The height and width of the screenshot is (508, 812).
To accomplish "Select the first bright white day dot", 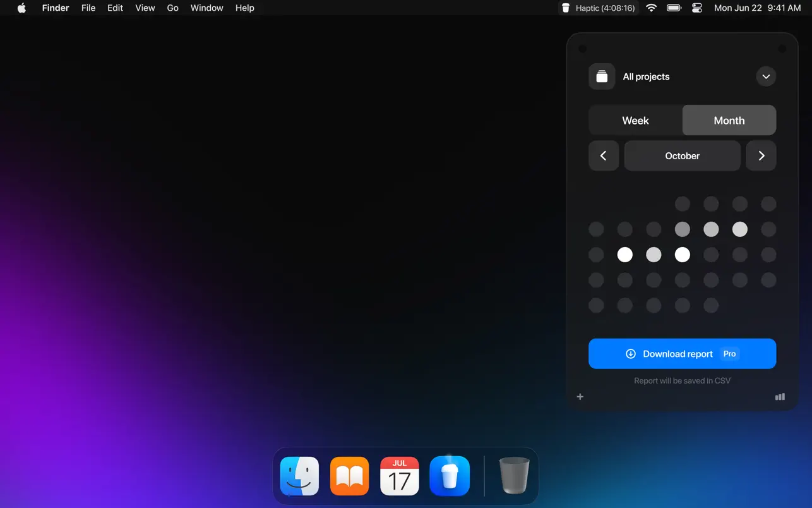I will pyautogui.click(x=624, y=255).
